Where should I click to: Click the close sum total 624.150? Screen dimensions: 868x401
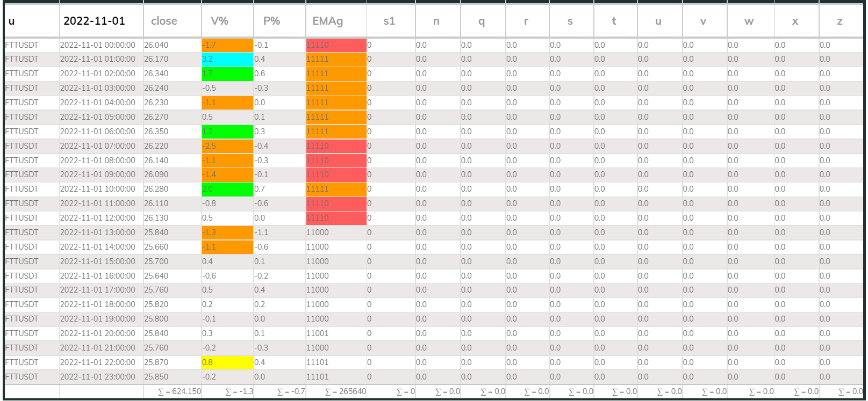point(179,391)
